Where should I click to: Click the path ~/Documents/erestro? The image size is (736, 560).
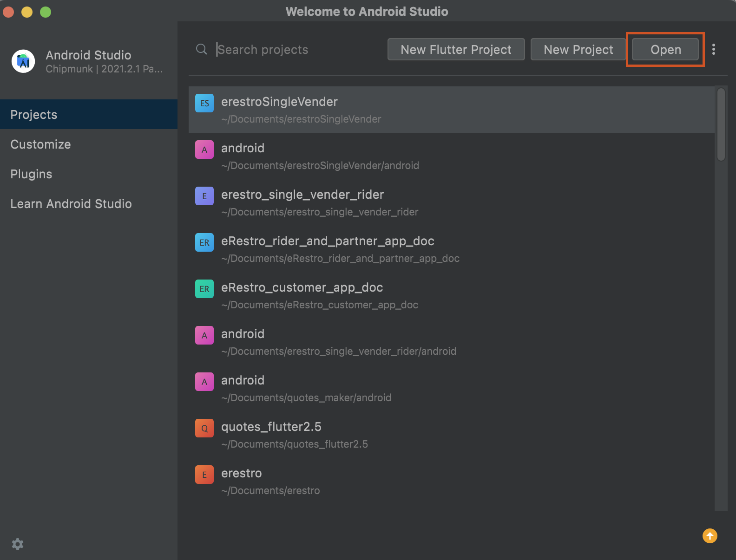click(270, 490)
